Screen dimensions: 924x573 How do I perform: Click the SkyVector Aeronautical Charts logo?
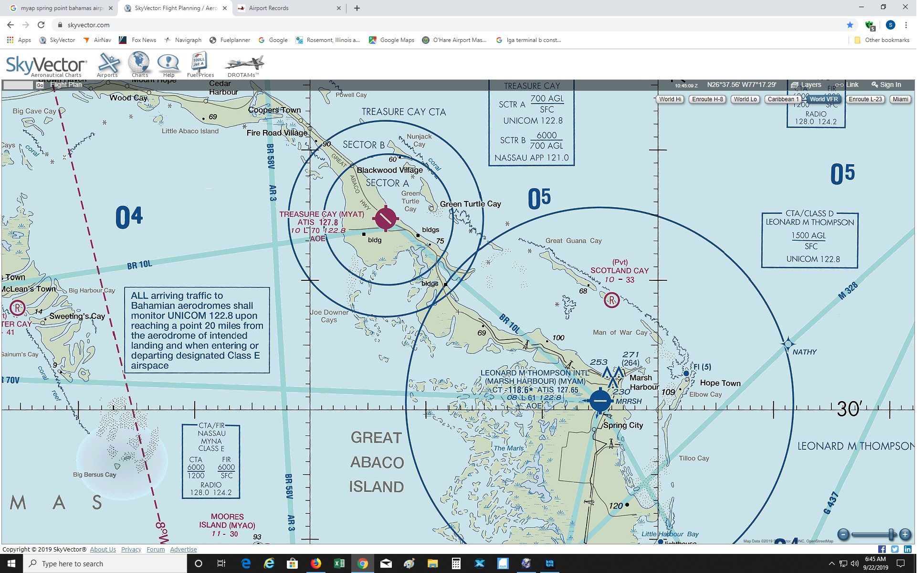click(x=46, y=66)
